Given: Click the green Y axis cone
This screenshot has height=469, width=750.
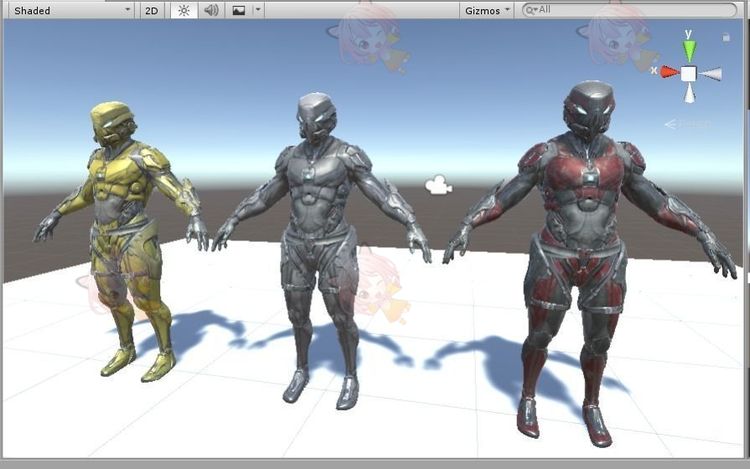Looking at the screenshot, I should (x=689, y=50).
